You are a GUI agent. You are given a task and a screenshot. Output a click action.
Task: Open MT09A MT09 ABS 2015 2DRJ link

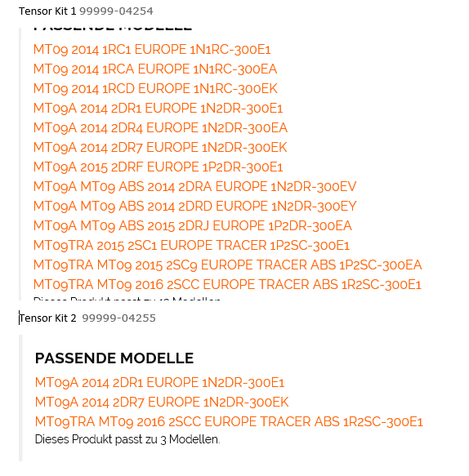193,226
